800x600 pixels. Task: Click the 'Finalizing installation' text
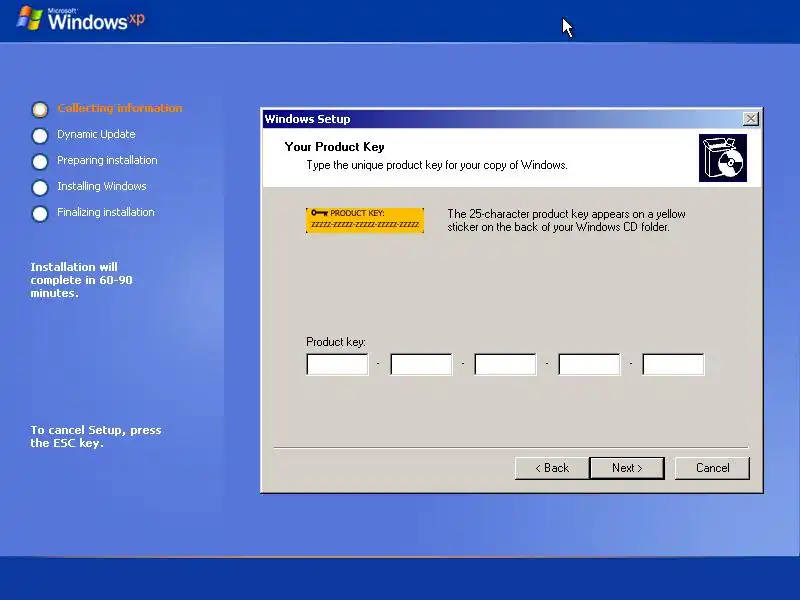click(x=106, y=212)
